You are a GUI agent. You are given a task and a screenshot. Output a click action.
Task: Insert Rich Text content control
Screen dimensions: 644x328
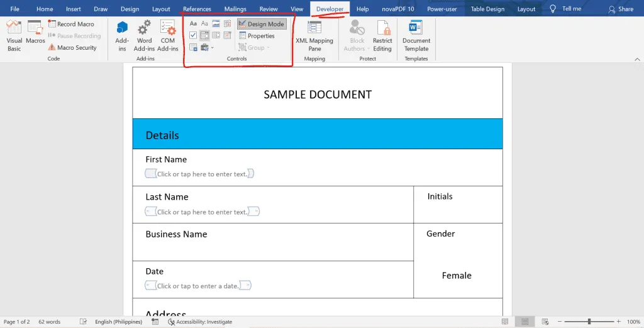[x=193, y=24]
